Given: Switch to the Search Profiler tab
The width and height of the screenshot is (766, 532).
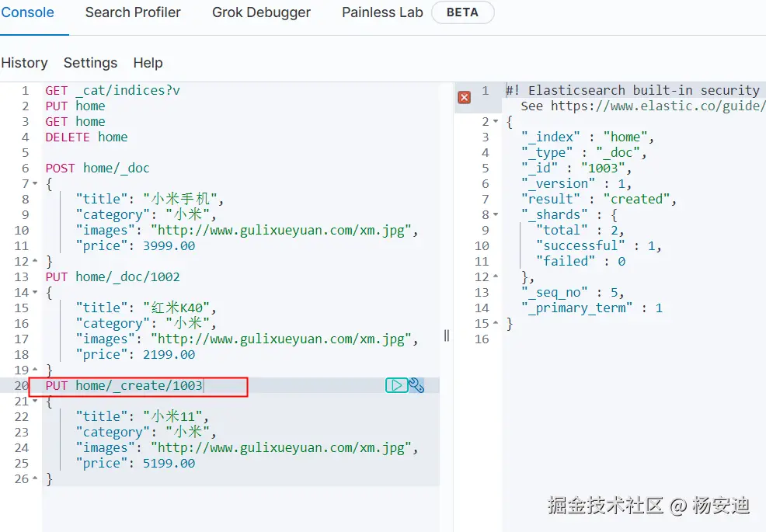Looking at the screenshot, I should pos(133,12).
